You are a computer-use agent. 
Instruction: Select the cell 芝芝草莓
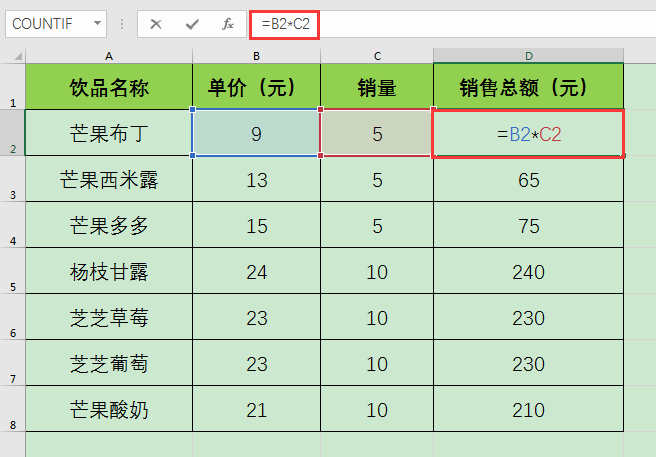109,317
